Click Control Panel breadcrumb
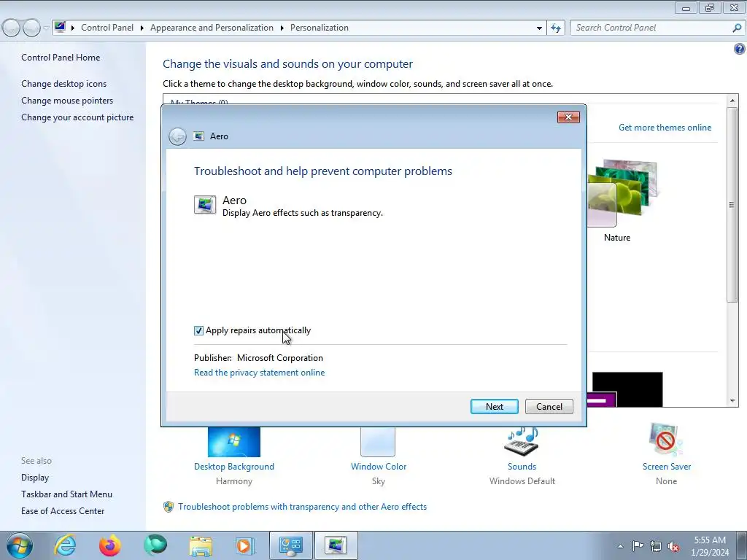The image size is (747, 560). [107, 28]
